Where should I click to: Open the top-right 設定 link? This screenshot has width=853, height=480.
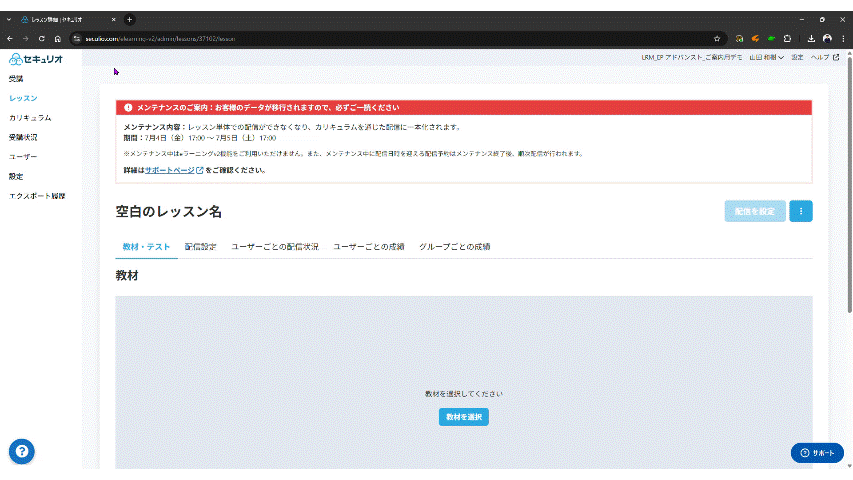[x=798, y=57]
